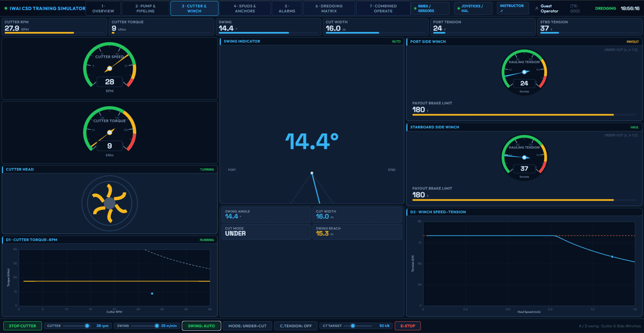The height and width of the screenshot is (333, 644).
Task: Adjust the CT TARGET slider
Action: 358,326
